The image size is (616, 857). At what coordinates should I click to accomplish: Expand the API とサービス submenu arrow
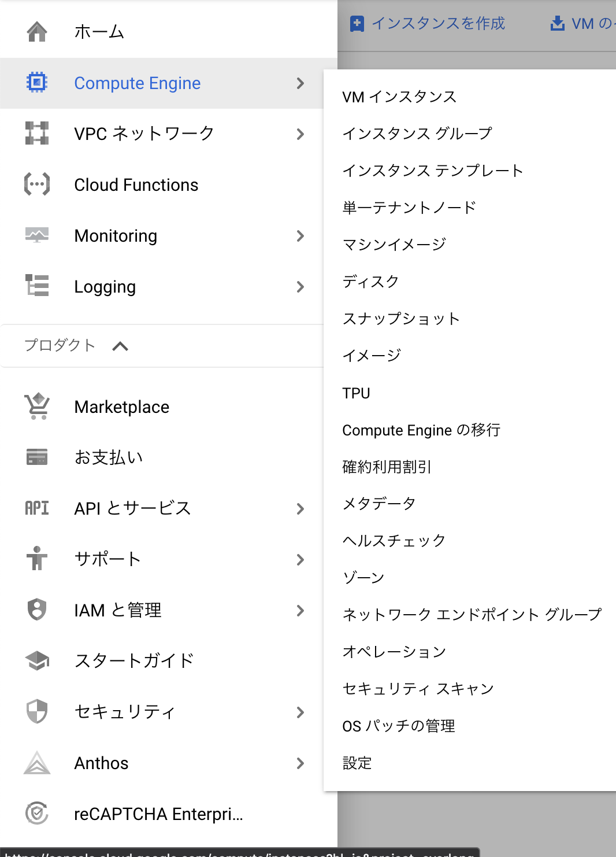click(x=300, y=509)
